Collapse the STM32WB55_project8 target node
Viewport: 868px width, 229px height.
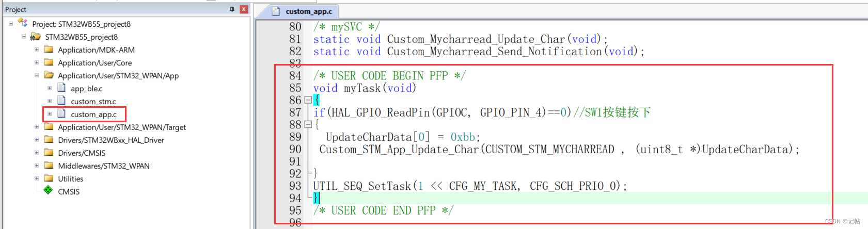(24, 37)
